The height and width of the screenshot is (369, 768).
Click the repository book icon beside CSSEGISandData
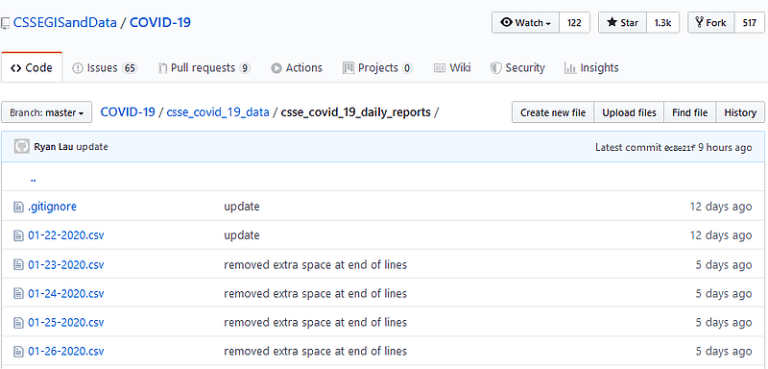click(x=5, y=23)
